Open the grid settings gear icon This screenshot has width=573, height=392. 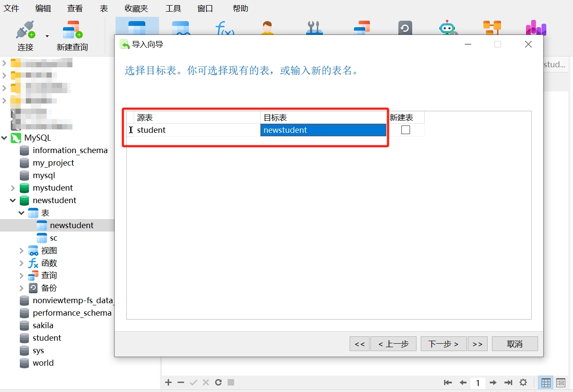[523, 383]
